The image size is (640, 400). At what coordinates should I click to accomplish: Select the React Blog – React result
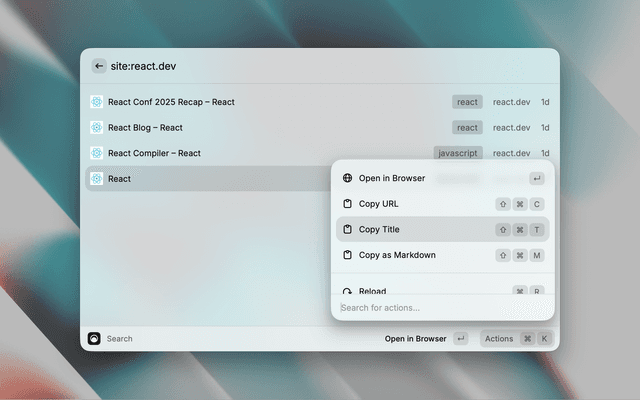[320, 127]
